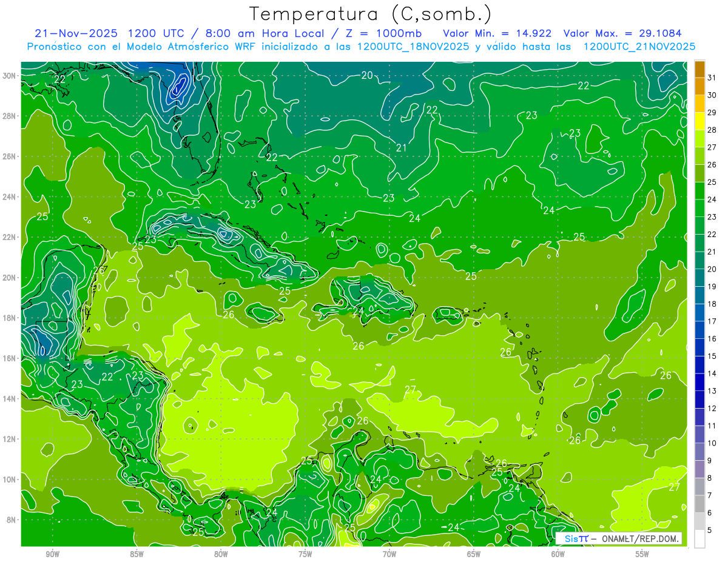This screenshot has width=728, height=562.
Task: Click the '75W' longitude axis label
Action: [305, 554]
